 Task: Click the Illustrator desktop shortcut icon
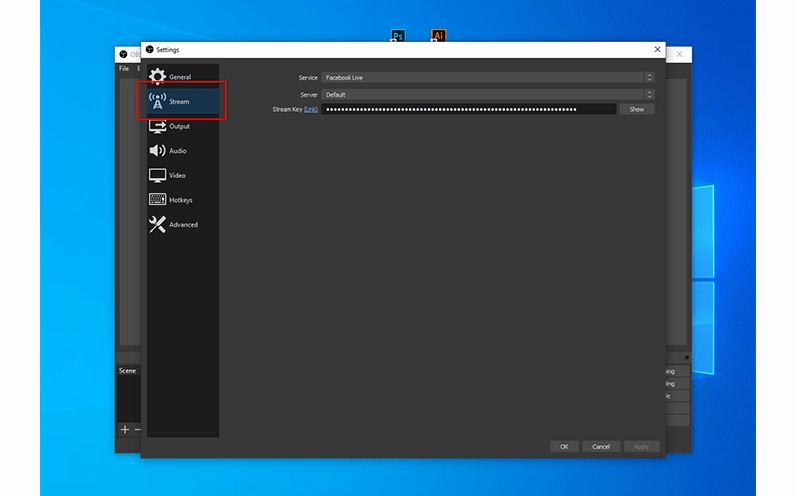(437, 36)
